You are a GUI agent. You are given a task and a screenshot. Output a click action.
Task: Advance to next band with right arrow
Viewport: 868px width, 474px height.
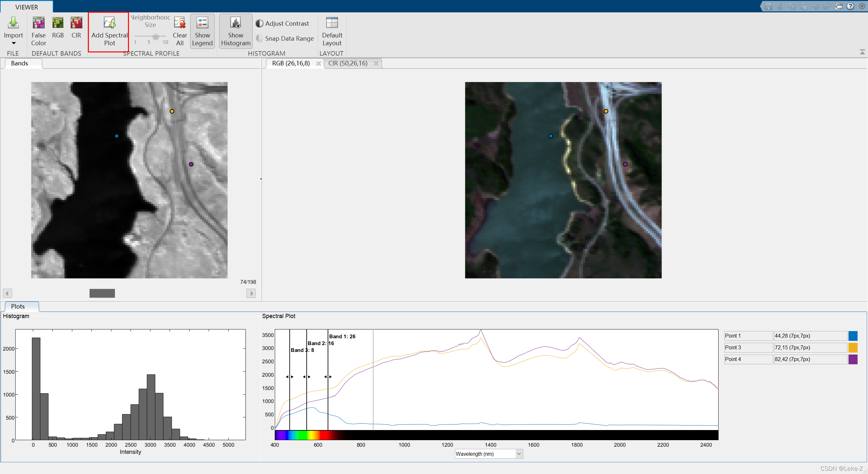(x=251, y=293)
